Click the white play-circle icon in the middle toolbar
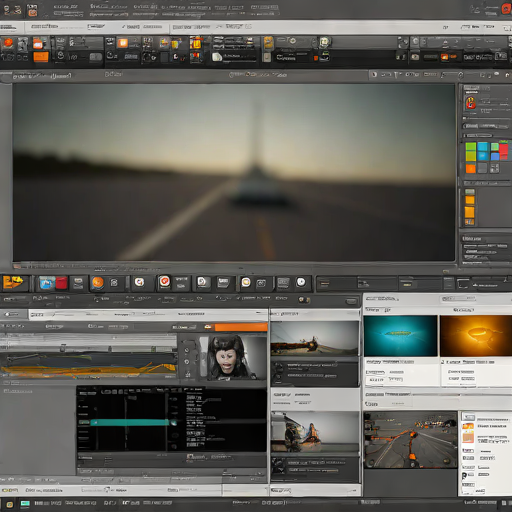This screenshot has height=512, width=512. pyautogui.click(x=301, y=282)
